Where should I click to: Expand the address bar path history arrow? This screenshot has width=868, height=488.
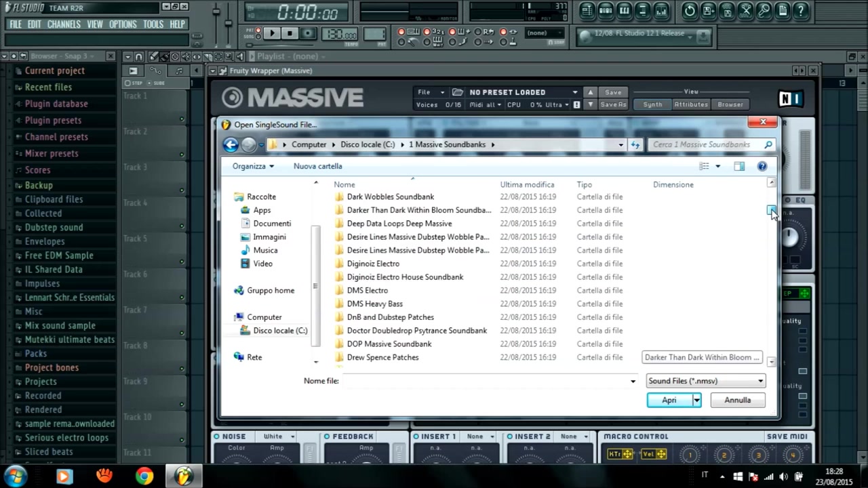(x=620, y=144)
